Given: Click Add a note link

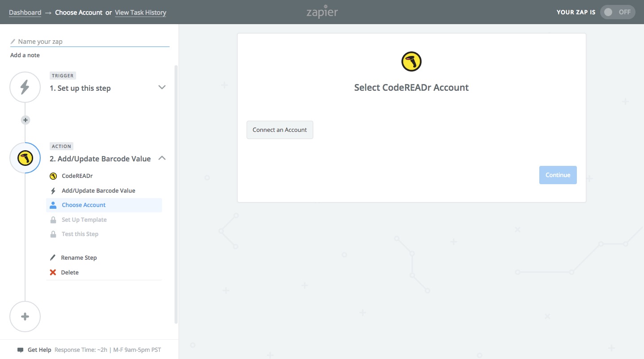Looking at the screenshot, I should (x=25, y=55).
